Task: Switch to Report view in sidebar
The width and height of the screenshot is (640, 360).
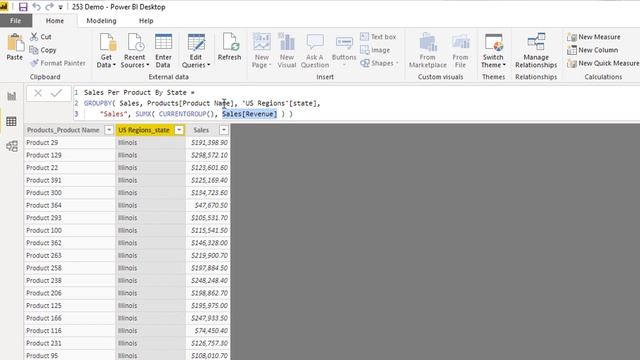Action: tap(11, 96)
